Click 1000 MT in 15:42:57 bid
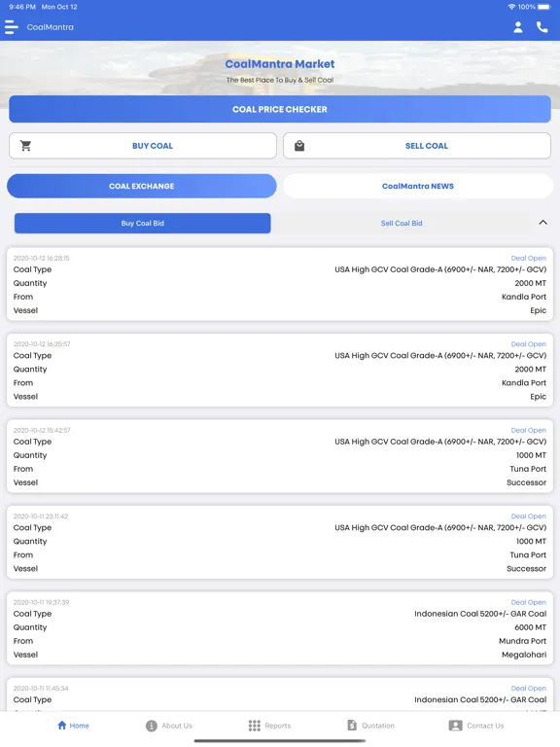The height and width of the screenshot is (747, 560). tap(531, 455)
